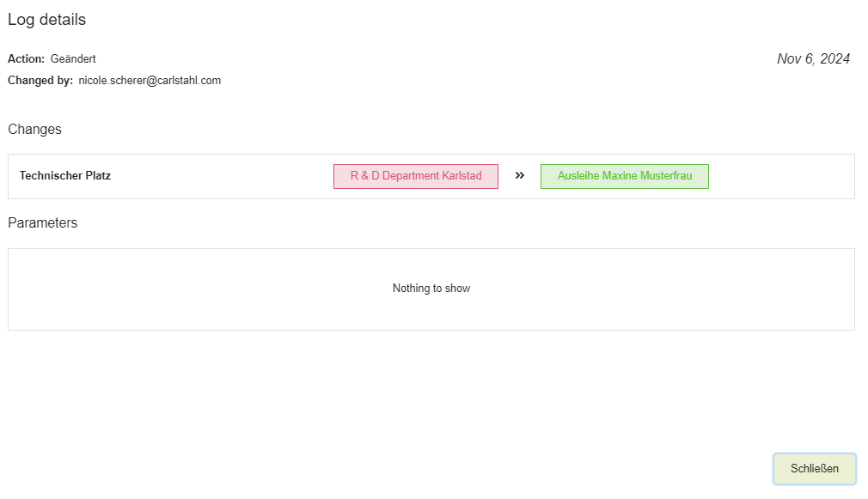Click the Parameters section heading

(42, 223)
